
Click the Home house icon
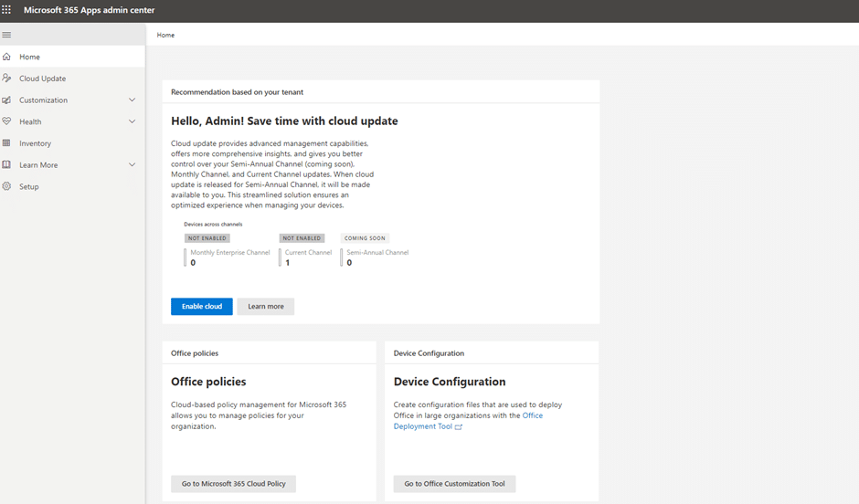coord(6,57)
